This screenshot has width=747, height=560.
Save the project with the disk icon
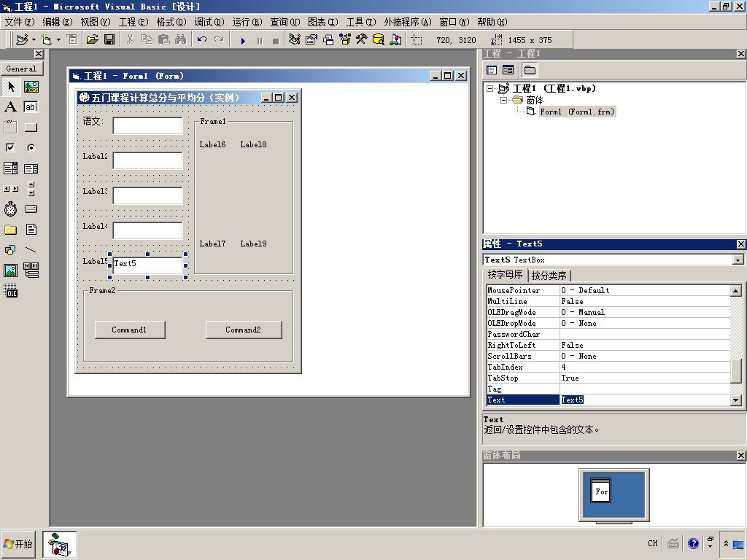109,39
